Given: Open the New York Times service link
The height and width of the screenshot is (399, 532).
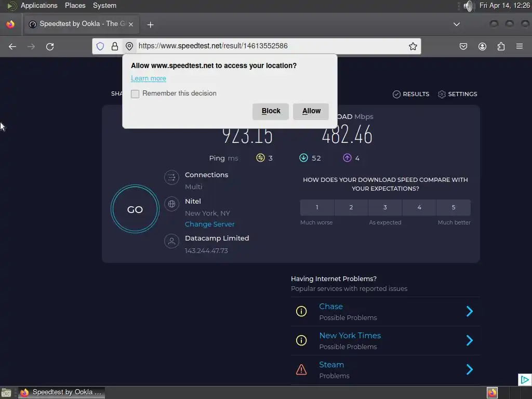Looking at the screenshot, I should (x=350, y=336).
